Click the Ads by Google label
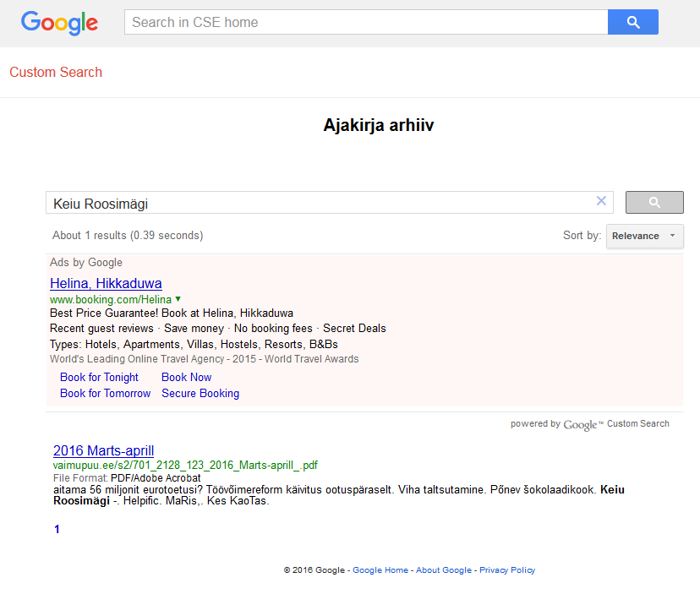The image size is (700, 594). pos(86,263)
